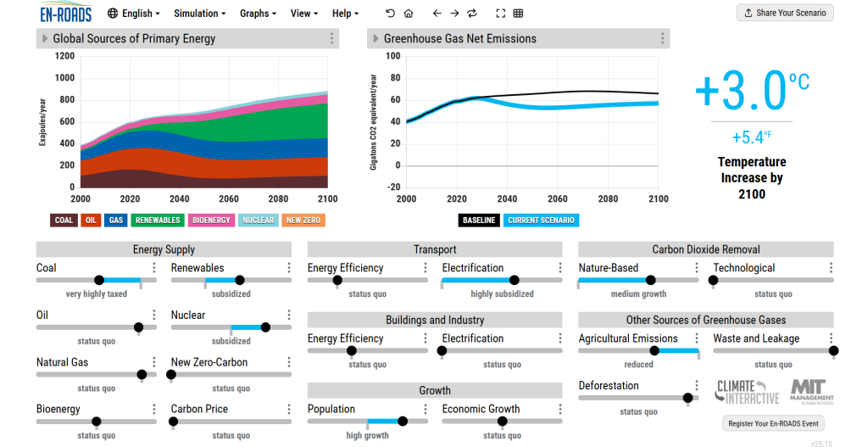
Task: Click the back arrow icon in toolbar
Action: (437, 14)
